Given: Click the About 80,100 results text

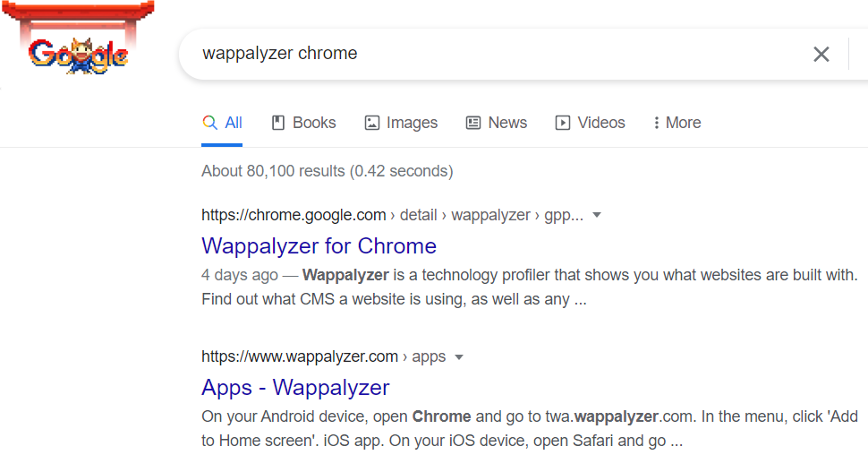Looking at the screenshot, I should point(328,171).
